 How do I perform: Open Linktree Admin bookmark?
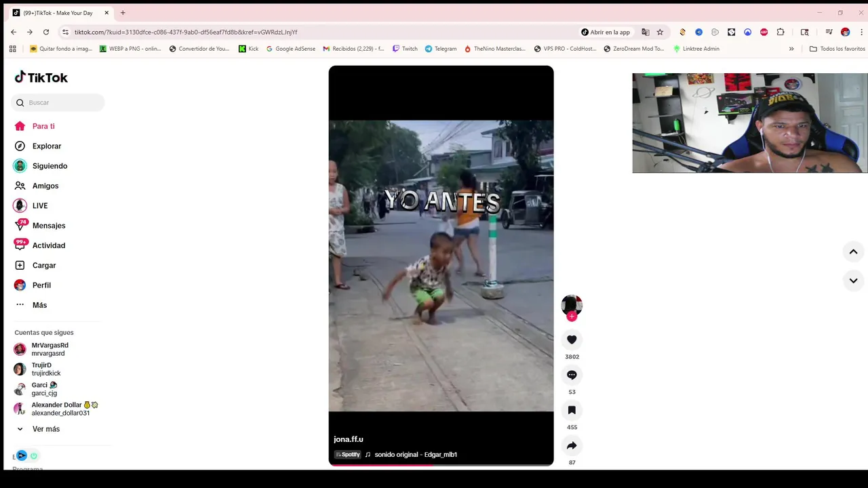(x=696, y=49)
